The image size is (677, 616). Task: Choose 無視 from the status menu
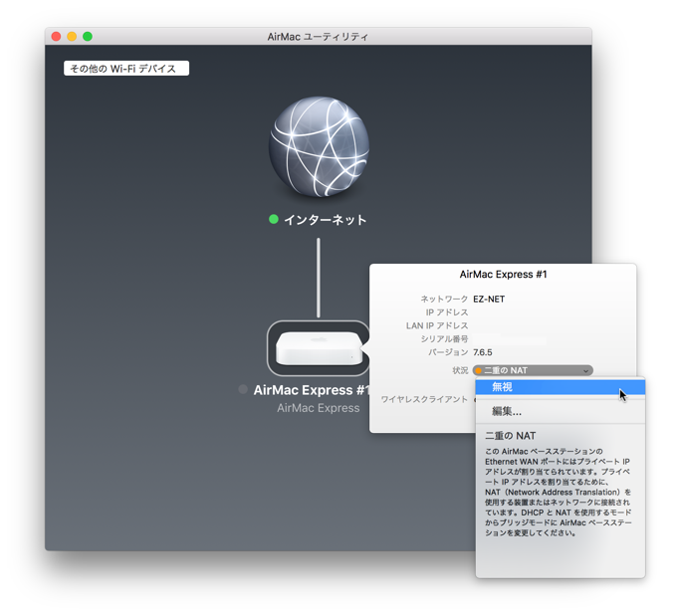point(560,387)
